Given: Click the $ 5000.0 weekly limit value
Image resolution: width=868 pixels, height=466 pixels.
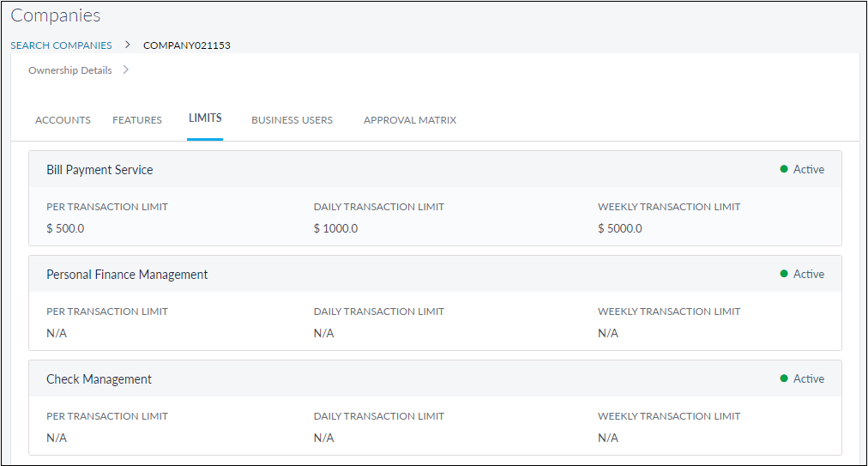Looking at the screenshot, I should pos(619,228).
